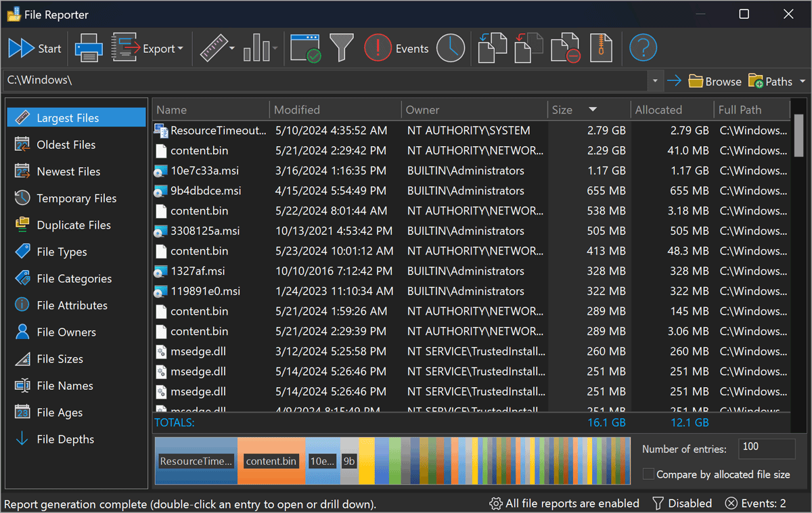The image size is (812, 513).
Task: Click the blue help question mark icon
Action: [x=643, y=48]
